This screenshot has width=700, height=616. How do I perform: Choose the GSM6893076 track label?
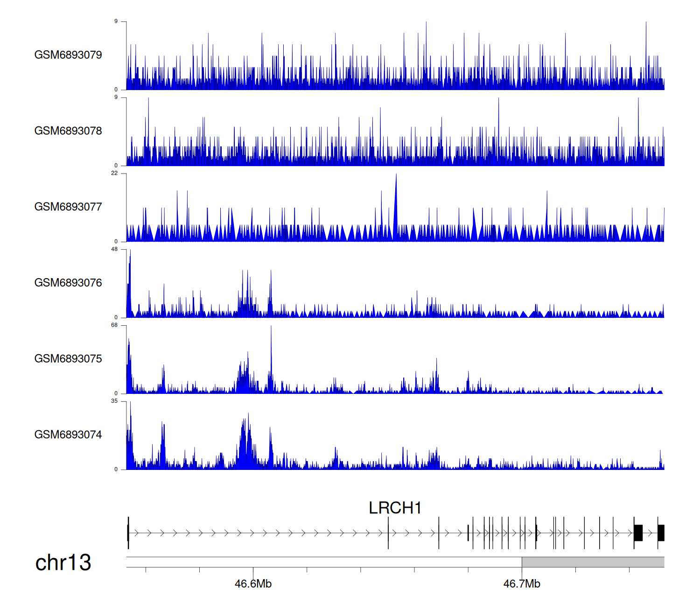point(68,283)
